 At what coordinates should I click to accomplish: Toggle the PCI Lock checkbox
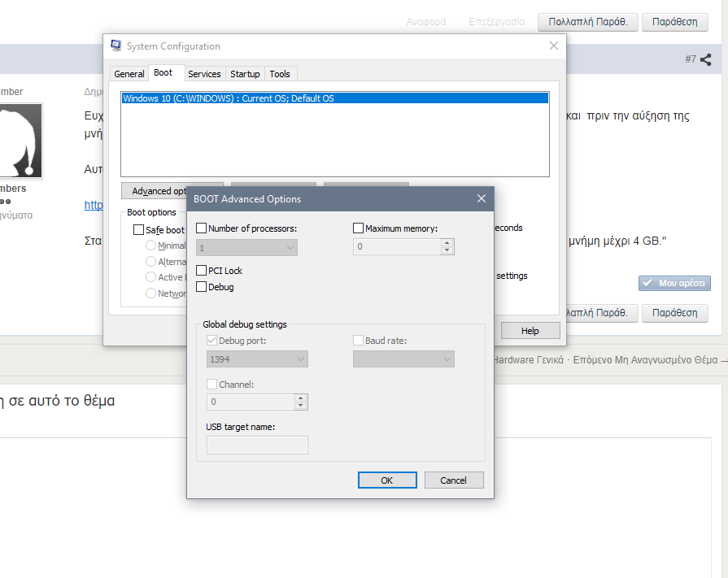[201, 271]
